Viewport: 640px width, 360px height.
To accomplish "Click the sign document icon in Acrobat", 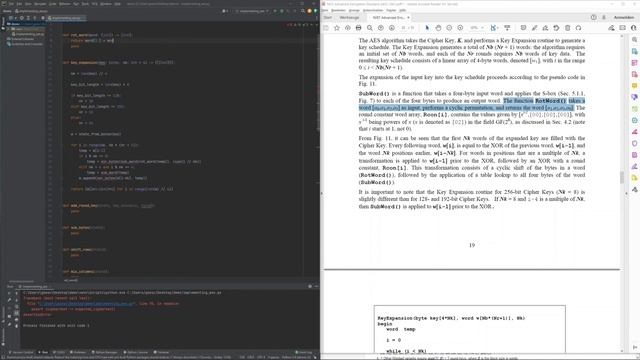I will click(x=545, y=28).
